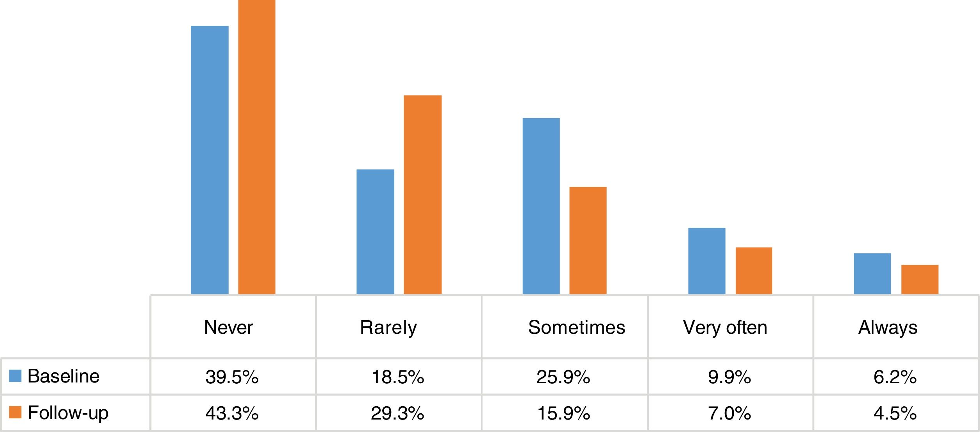Select the blue Baseline bar for Sometimes
980x432 pixels.
[541, 206]
